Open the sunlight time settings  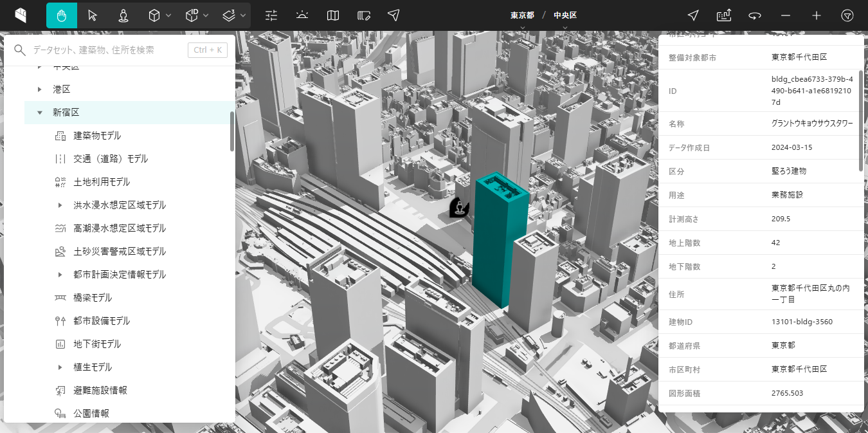click(302, 15)
